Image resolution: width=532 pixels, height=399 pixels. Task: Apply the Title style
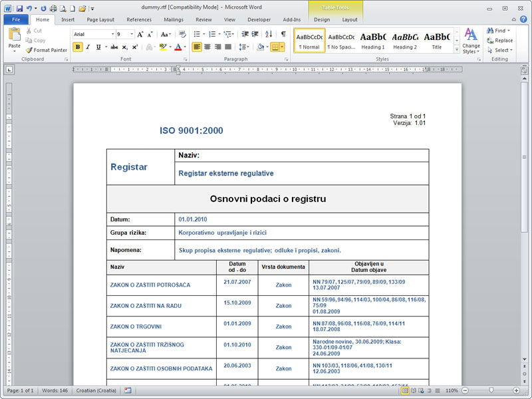pyautogui.click(x=437, y=41)
